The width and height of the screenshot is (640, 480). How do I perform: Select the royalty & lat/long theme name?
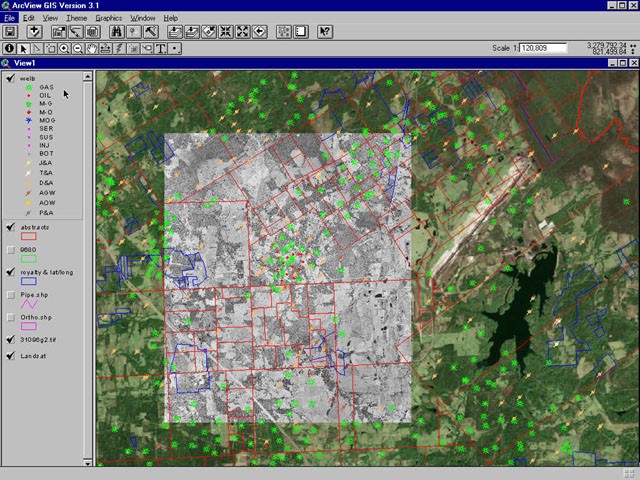[47, 272]
